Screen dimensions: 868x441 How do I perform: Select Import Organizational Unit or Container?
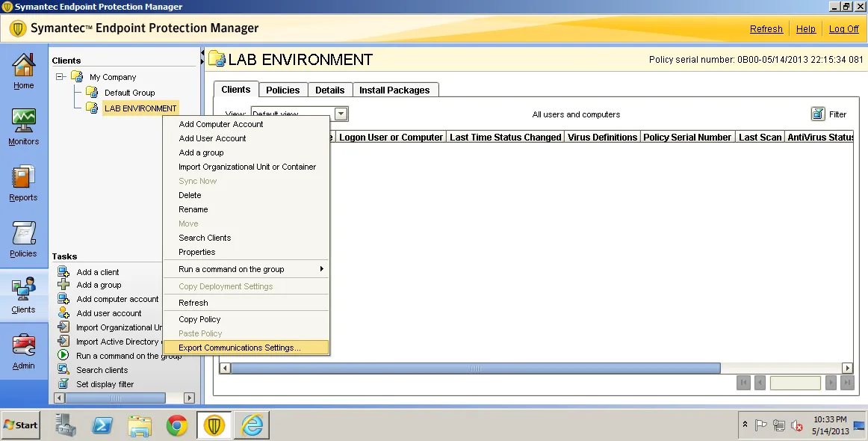(x=247, y=167)
